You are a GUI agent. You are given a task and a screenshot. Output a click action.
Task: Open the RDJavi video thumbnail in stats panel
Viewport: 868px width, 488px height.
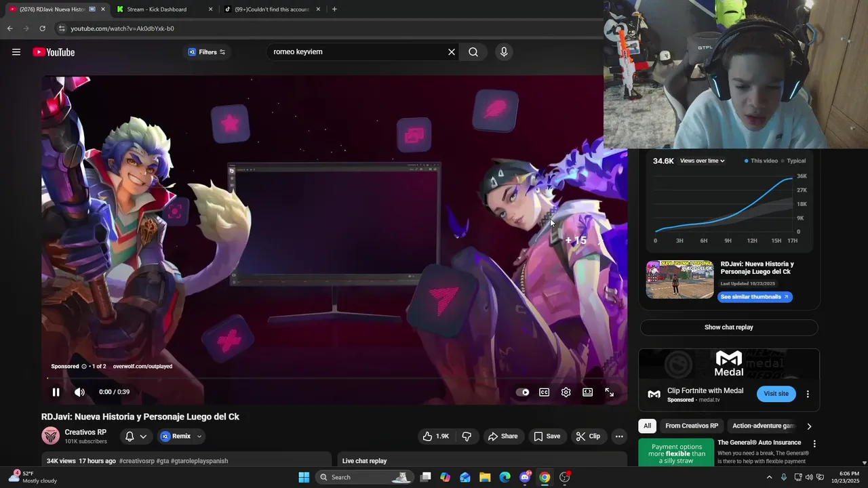click(679, 280)
